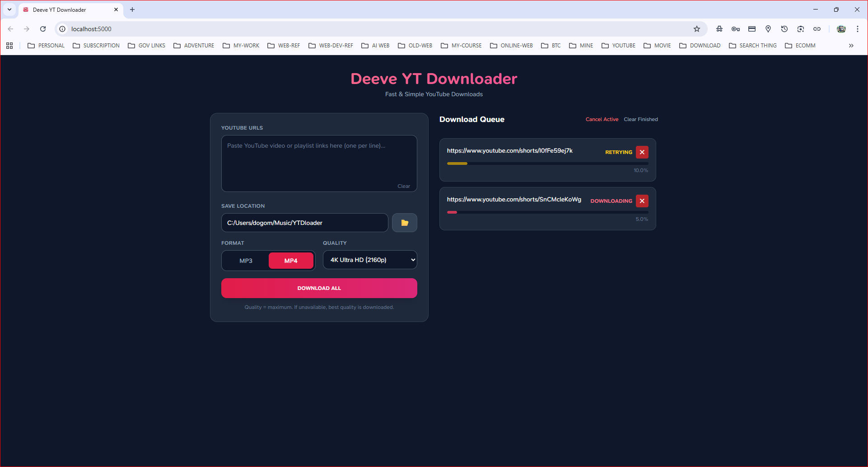868x467 pixels.
Task: Go forward to the next page
Action: click(x=27, y=29)
